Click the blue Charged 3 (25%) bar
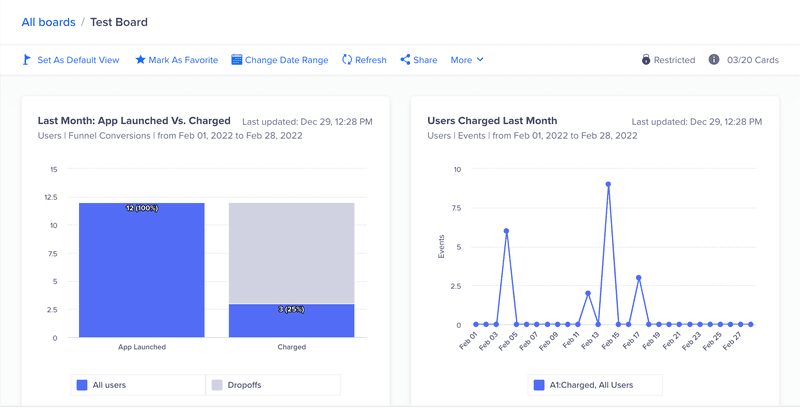The image size is (800, 408). click(291, 321)
